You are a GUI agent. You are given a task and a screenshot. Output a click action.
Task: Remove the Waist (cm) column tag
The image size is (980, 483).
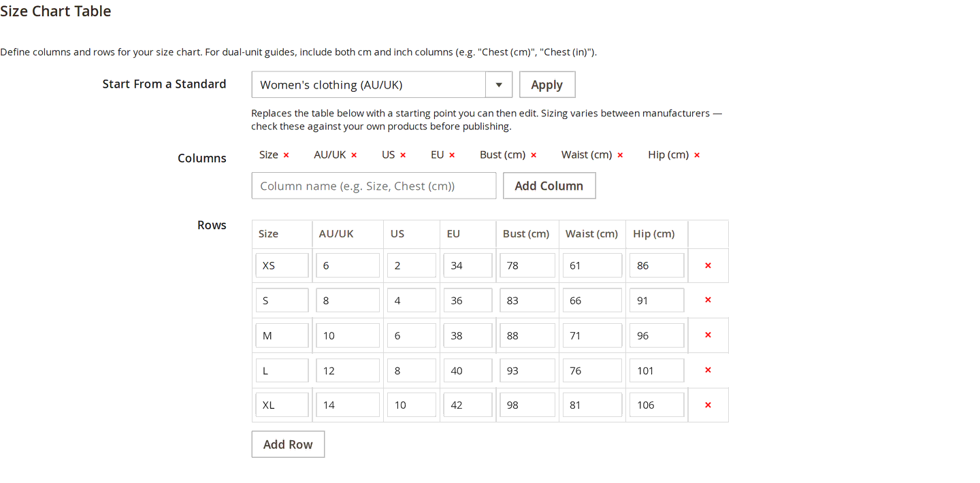click(620, 155)
